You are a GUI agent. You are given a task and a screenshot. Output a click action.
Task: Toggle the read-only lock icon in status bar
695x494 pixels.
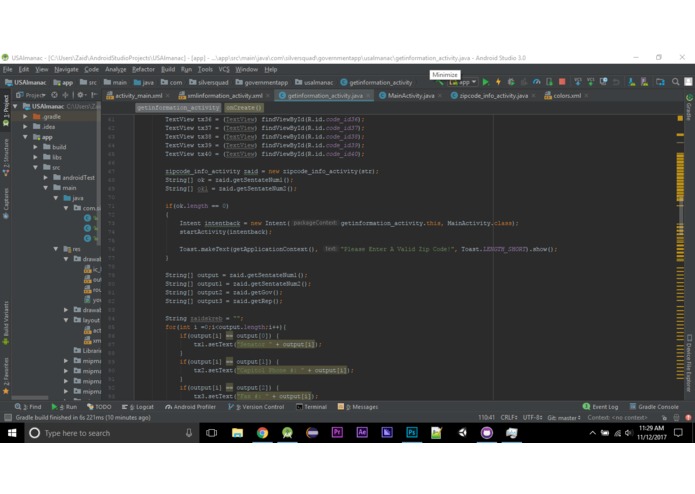pos(664,418)
